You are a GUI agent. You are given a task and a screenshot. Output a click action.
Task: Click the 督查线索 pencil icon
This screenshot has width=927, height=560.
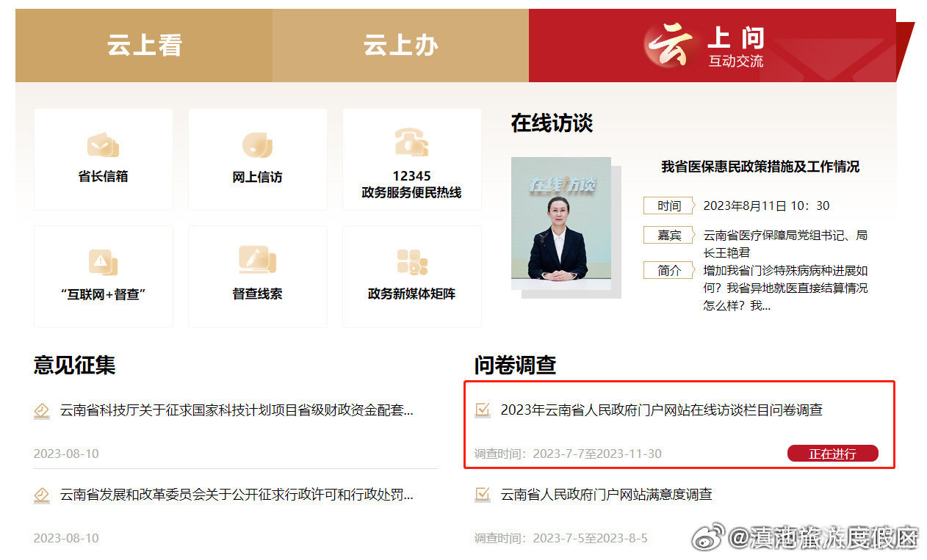[257, 260]
